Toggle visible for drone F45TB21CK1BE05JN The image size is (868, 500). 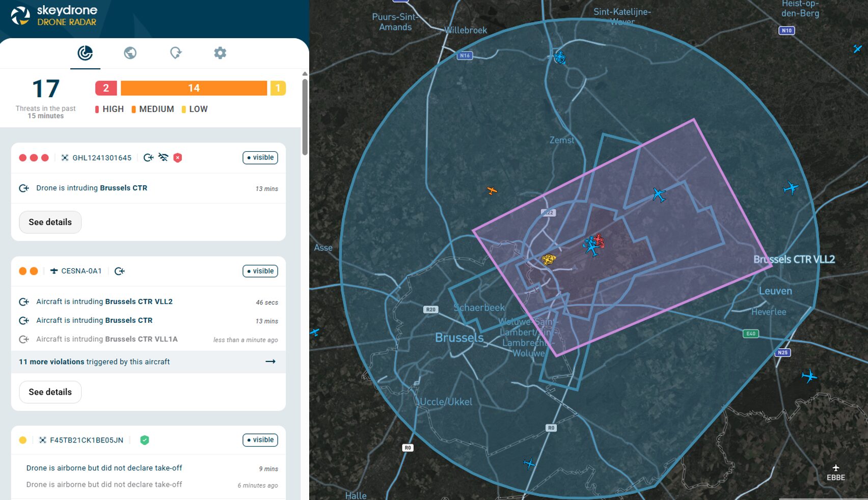[x=260, y=440]
